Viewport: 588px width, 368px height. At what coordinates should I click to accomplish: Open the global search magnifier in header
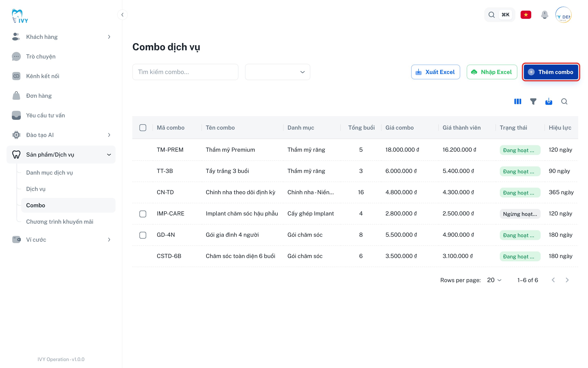click(x=491, y=15)
